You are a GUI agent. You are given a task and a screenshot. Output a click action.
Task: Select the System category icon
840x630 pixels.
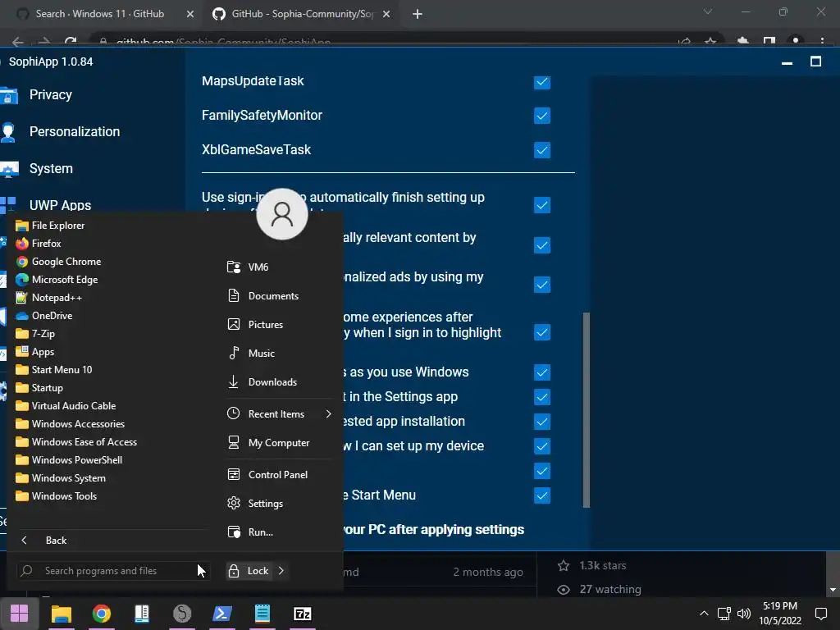click(9, 169)
